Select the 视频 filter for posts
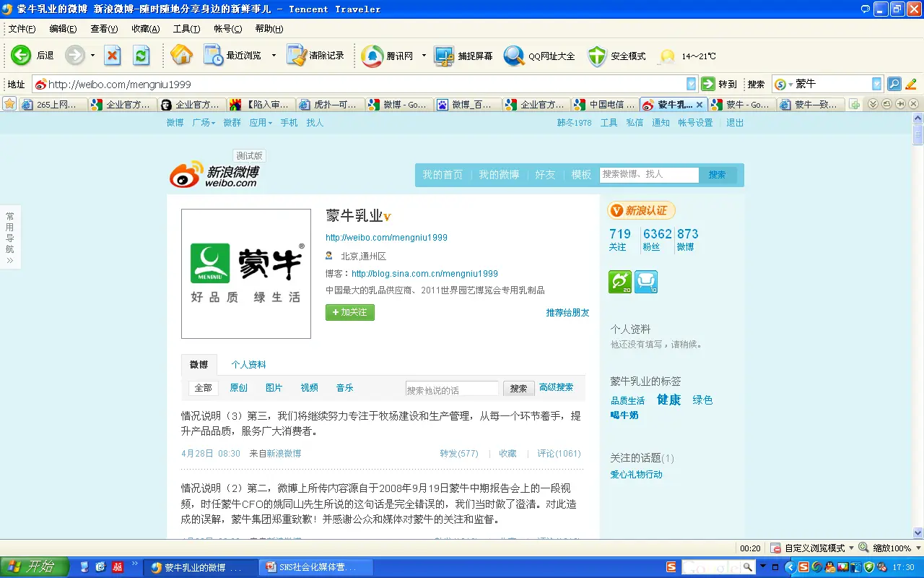 309,388
